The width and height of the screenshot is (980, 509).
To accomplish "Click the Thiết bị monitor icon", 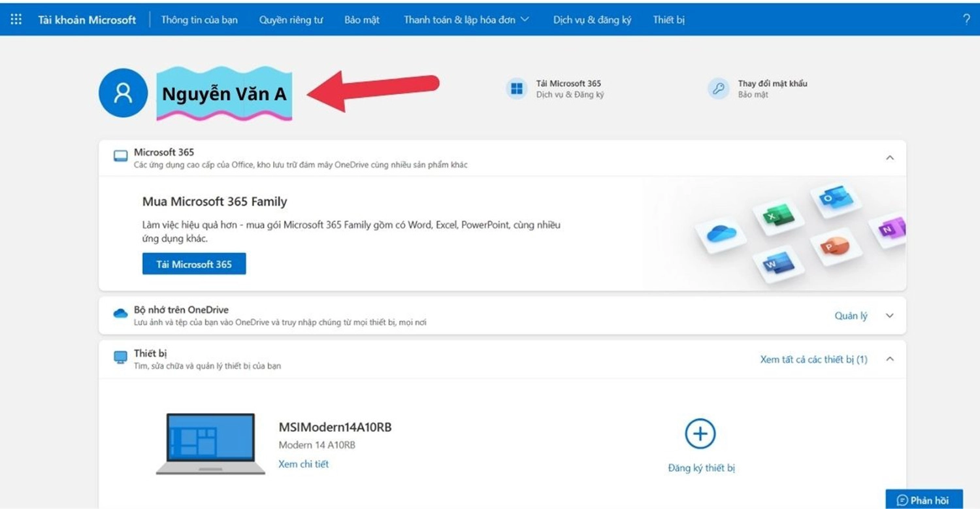I will pos(121,357).
